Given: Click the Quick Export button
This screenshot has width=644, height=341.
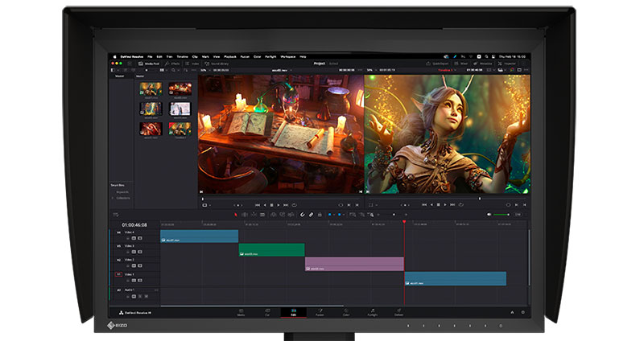Looking at the screenshot, I should coord(438,63).
